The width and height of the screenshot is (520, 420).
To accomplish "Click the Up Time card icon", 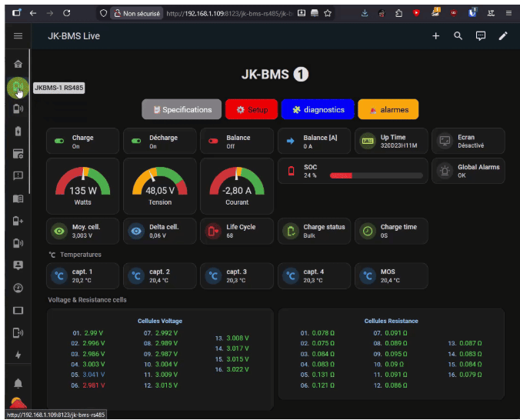I will (x=368, y=141).
